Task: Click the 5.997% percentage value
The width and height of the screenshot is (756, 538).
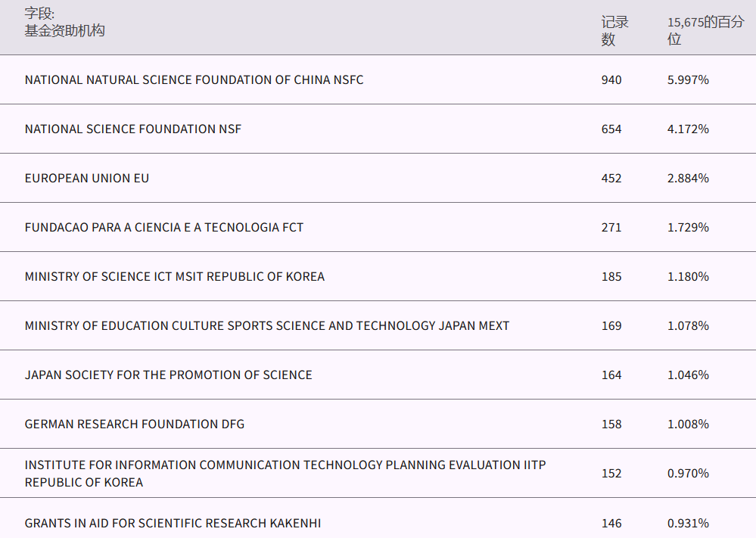Action: (x=688, y=79)
